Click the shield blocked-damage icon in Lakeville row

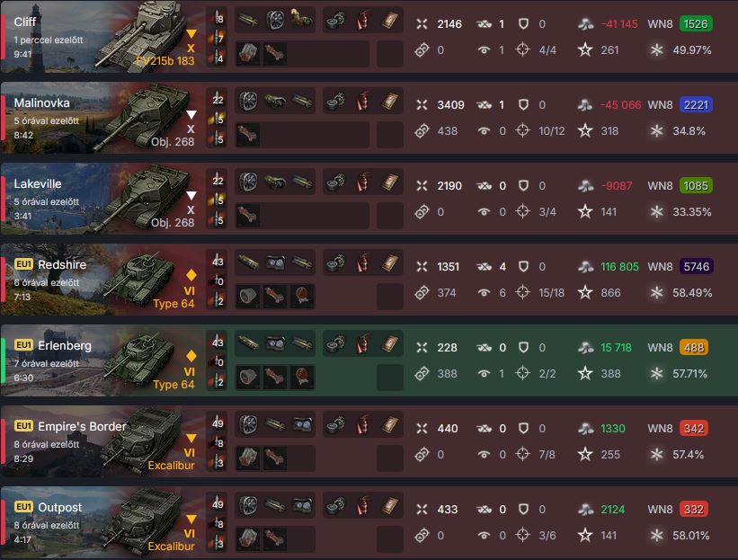(x=523, y=185)
